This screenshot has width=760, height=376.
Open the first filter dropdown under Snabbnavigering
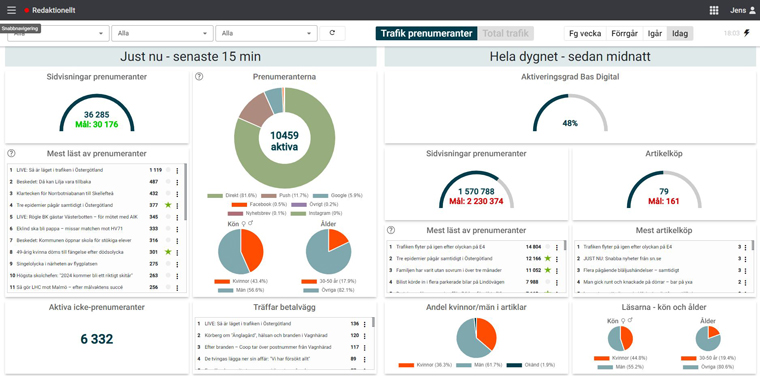click(58, 33)
